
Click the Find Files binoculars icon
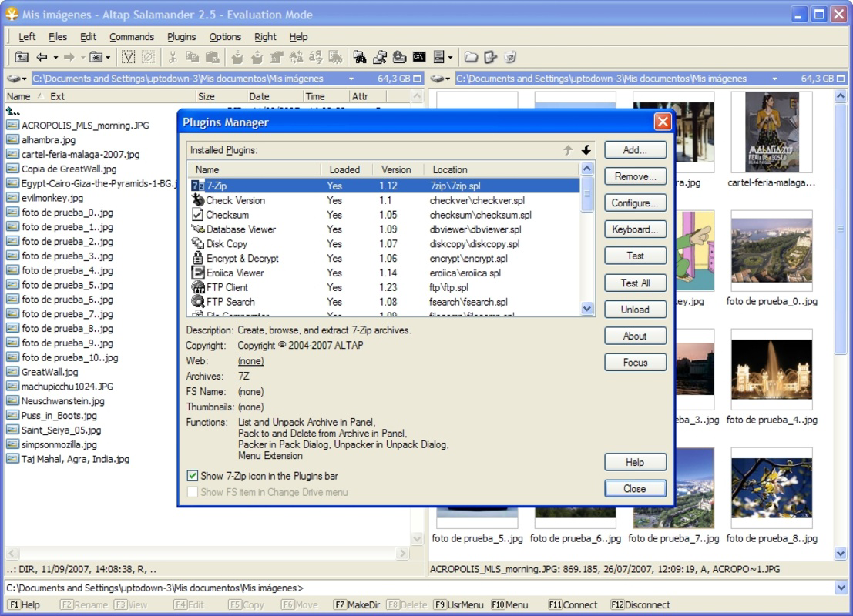pos(360,57)
